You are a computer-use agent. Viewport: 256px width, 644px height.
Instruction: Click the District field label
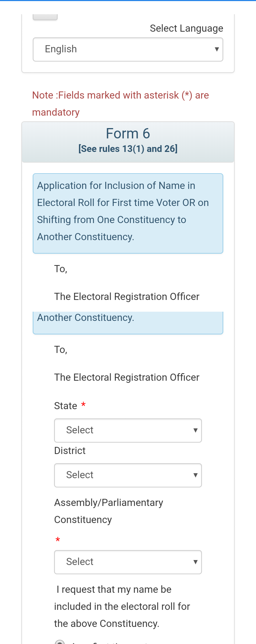point(70,451)
